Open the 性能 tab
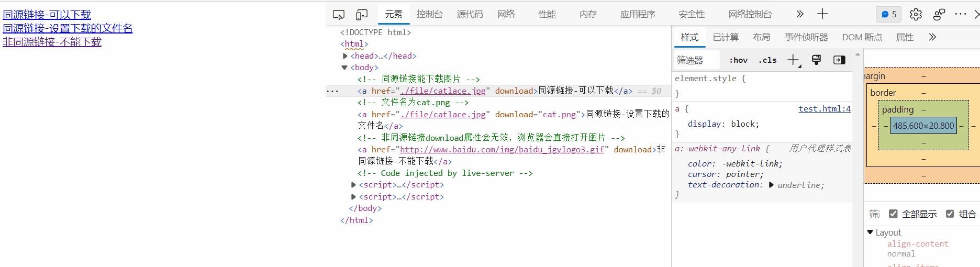Screen dimensions: 980x267 [547, 14]
